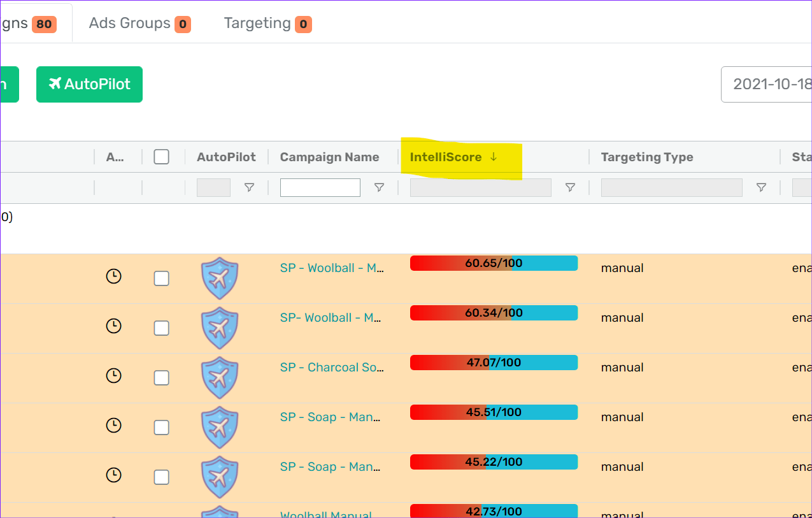This screenshot has height=518, width=812.
Task: Click the AutoPilot shield icon on SP - Soap row
Action: 220,427
